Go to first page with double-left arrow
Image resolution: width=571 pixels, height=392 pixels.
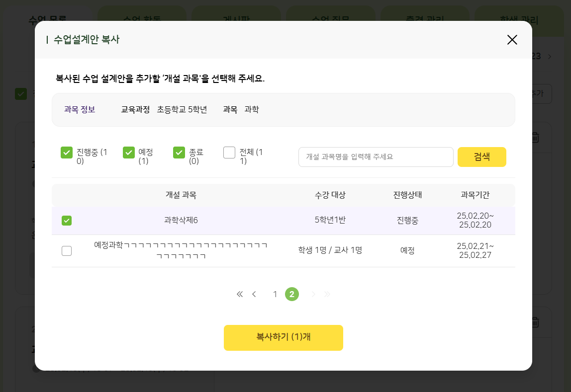point(240,294)
